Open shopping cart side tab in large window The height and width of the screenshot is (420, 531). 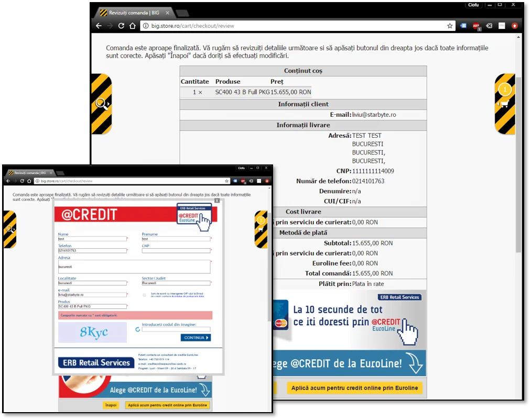click(x=505, y=104)
